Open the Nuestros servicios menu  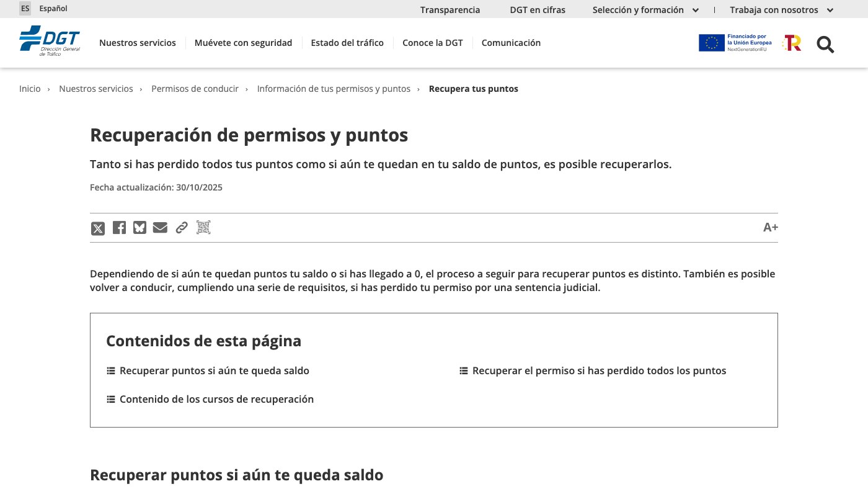[138, 43]
